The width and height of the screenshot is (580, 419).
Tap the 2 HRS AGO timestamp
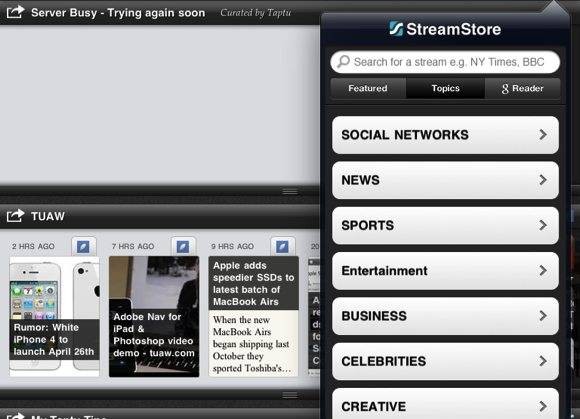click(x=33, y=246)
